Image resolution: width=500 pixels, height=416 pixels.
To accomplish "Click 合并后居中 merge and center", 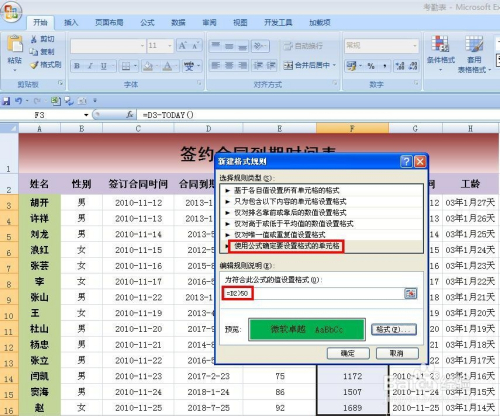I will point(307,65).
